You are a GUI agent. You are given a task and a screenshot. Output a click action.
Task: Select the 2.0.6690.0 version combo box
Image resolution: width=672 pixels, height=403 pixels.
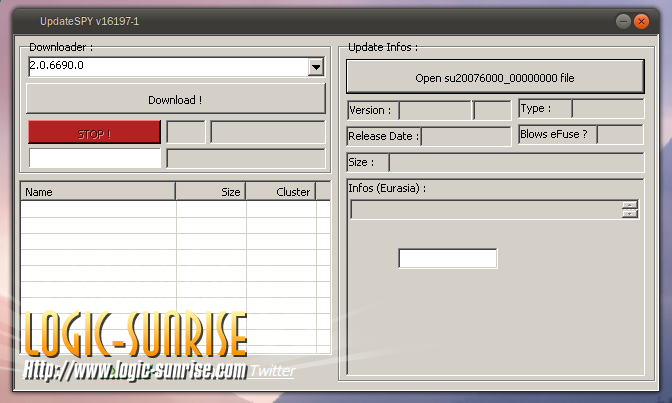click(x=167, y=67)
